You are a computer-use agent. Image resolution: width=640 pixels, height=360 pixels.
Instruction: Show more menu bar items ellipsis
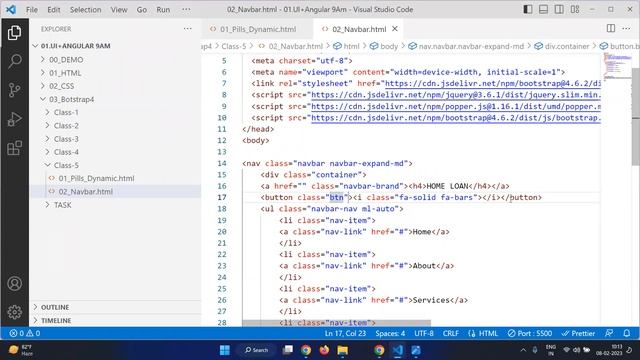(186, 9)
